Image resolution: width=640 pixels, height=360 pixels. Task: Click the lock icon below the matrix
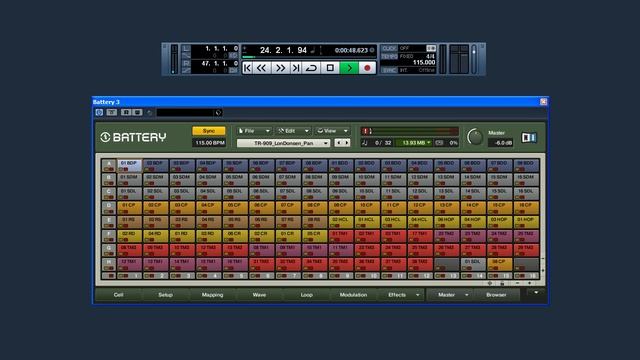(x=502, y=283)
